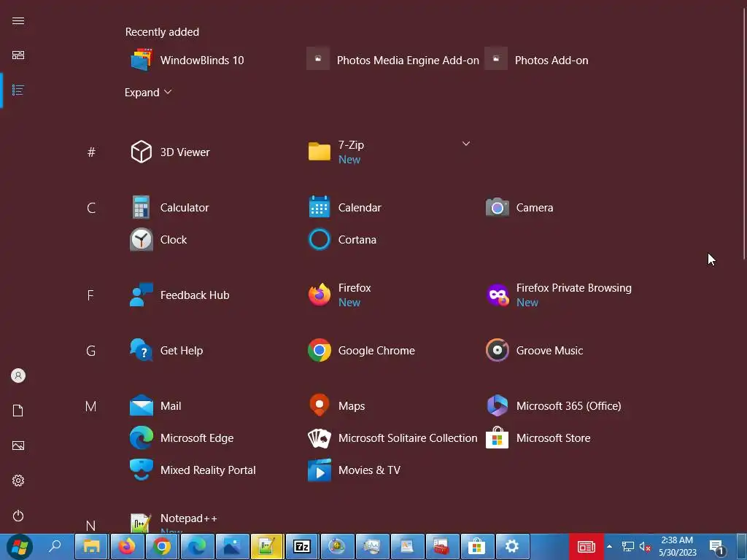Click the letter M group header
The image size is (747, 560).
click(x=90, y=406)
